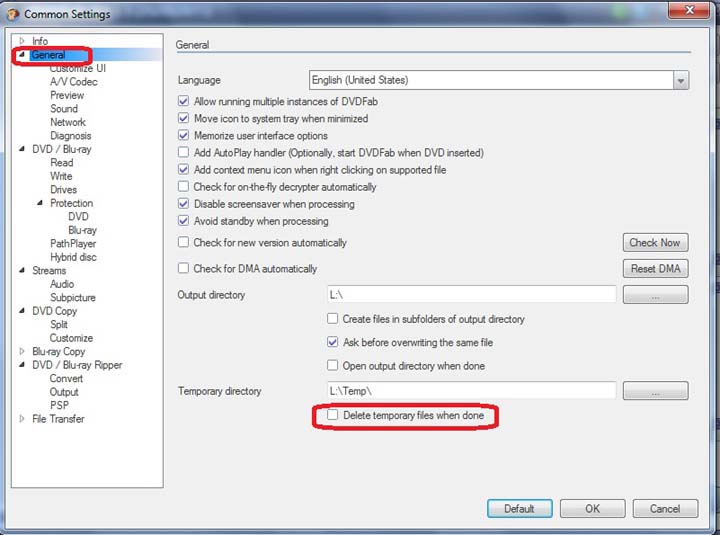720x535 pixels.
Task: Select Protection tree item
Action: click(71, 203)
